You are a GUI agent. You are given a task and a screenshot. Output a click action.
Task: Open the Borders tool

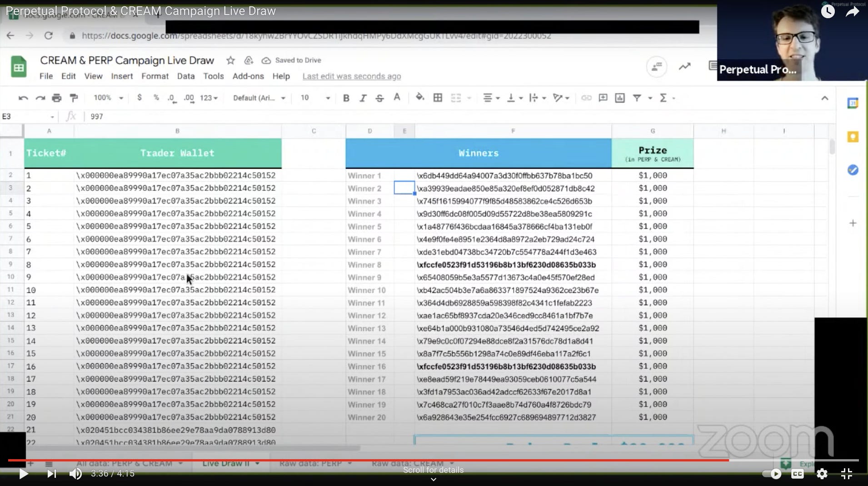point(438,98)
